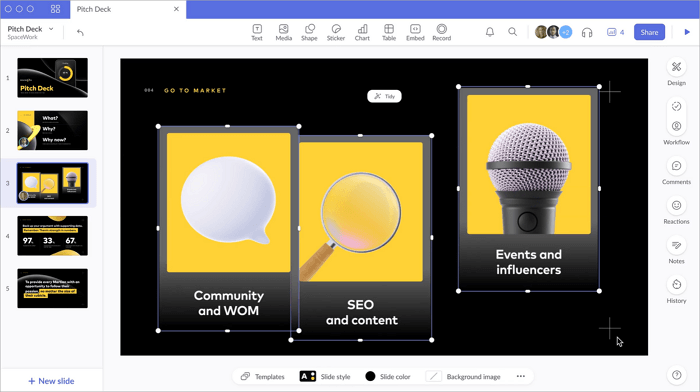700x392 pixels.
Task: Select the Text tool
Action: 257,33
